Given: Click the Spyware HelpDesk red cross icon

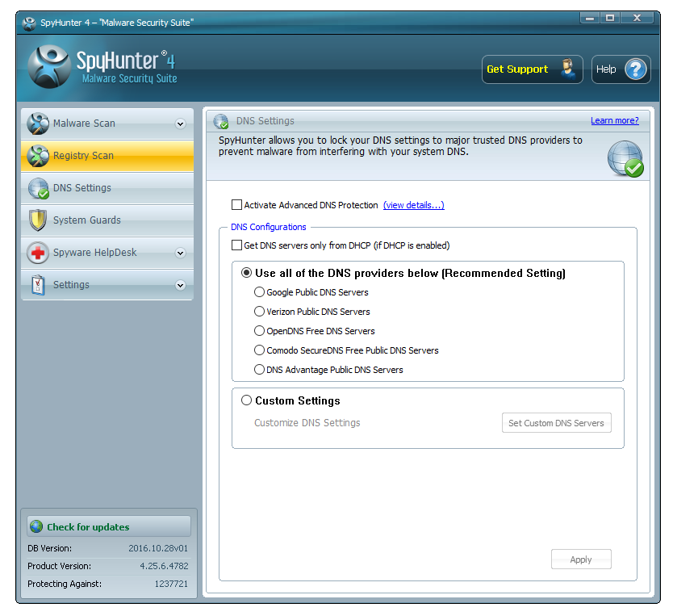Looking at the screenshot, I should point(38,253).
